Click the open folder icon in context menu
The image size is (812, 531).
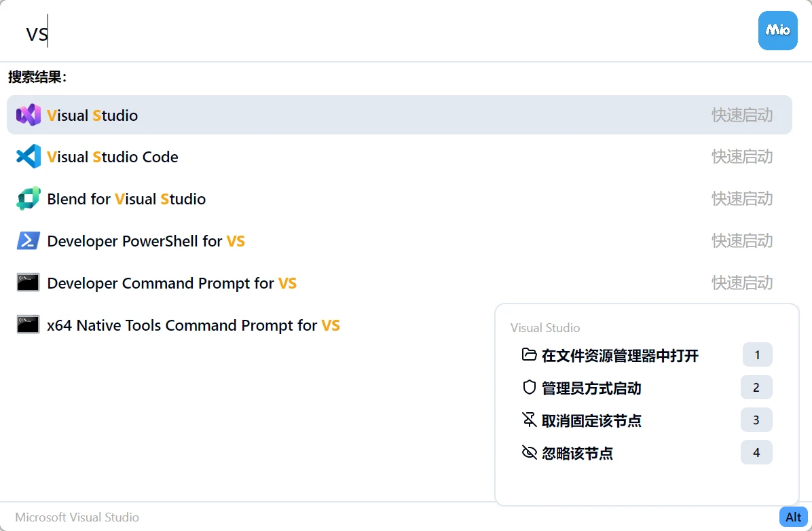pos(529,354)
